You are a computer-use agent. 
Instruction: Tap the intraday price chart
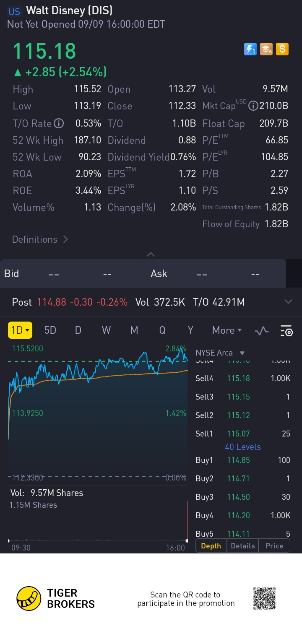pyautogui.click(x=98, y=413)
